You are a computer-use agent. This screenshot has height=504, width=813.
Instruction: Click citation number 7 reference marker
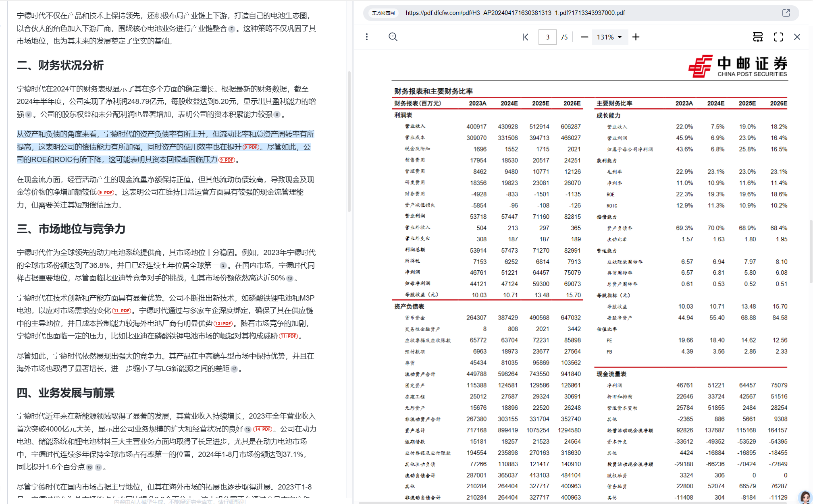(231, 29)
